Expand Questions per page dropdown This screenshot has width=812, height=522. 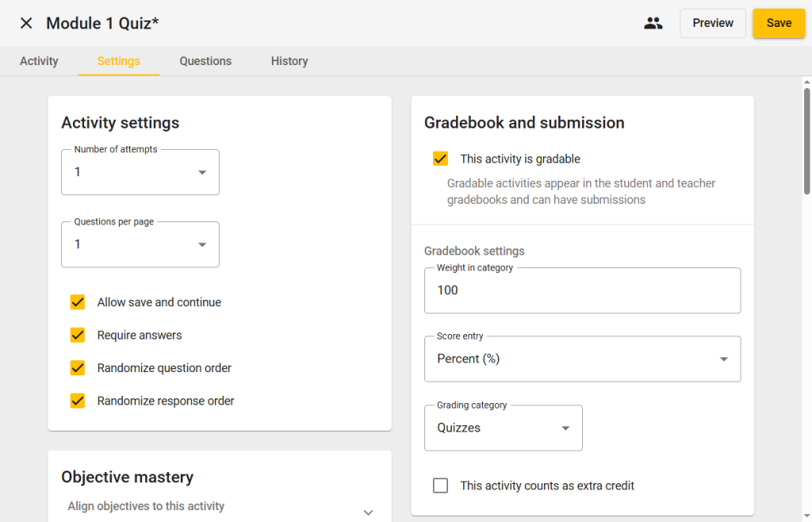(x=140, y=244)
